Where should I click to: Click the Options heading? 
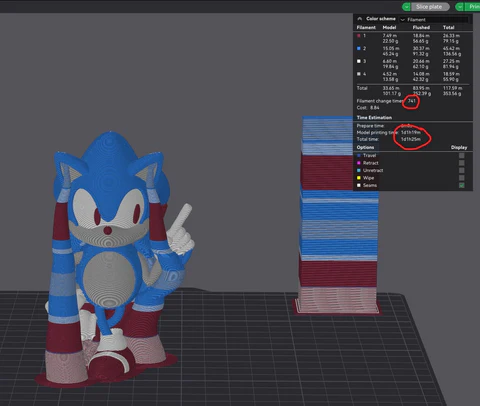point(365,147)
